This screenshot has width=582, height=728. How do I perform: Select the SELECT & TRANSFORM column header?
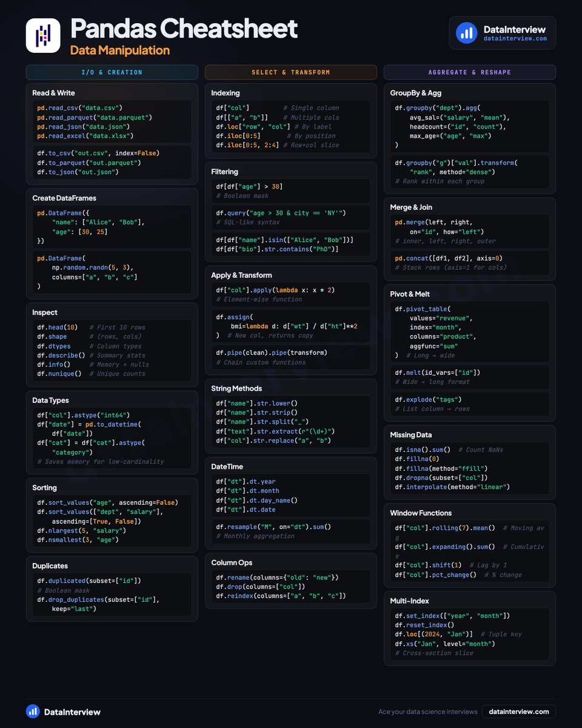coord(291,72)
